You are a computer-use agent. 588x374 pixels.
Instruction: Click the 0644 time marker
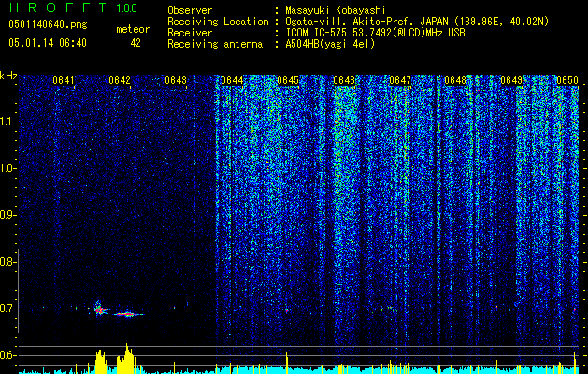pos(232,80)
